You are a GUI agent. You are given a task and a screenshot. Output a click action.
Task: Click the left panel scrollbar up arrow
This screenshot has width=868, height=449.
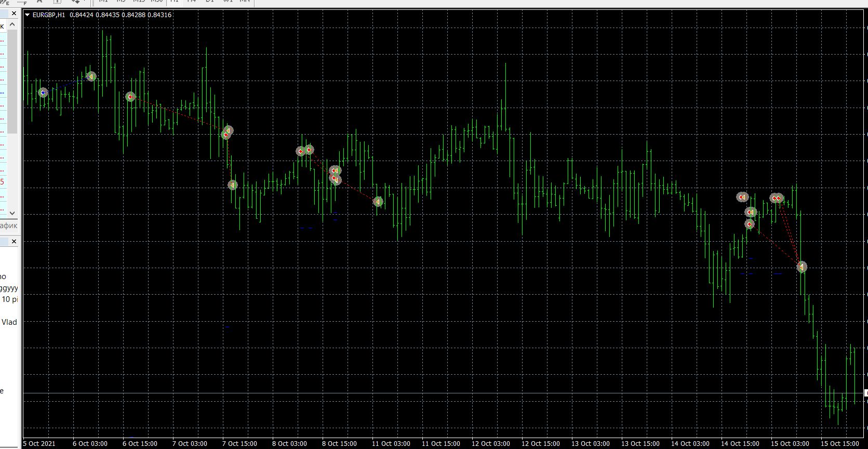tap(13, 24)
